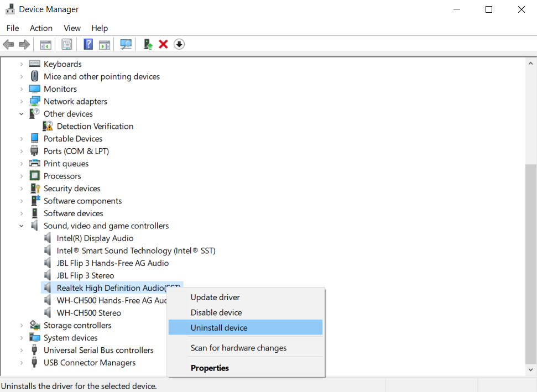The width and height of the screenshot is (537, 392).
Task: Open Properties from the context menu
Action: (246, 368)
